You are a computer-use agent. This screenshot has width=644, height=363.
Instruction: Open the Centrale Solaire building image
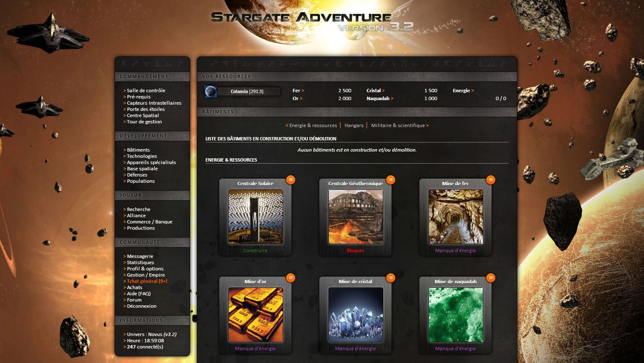256,217
